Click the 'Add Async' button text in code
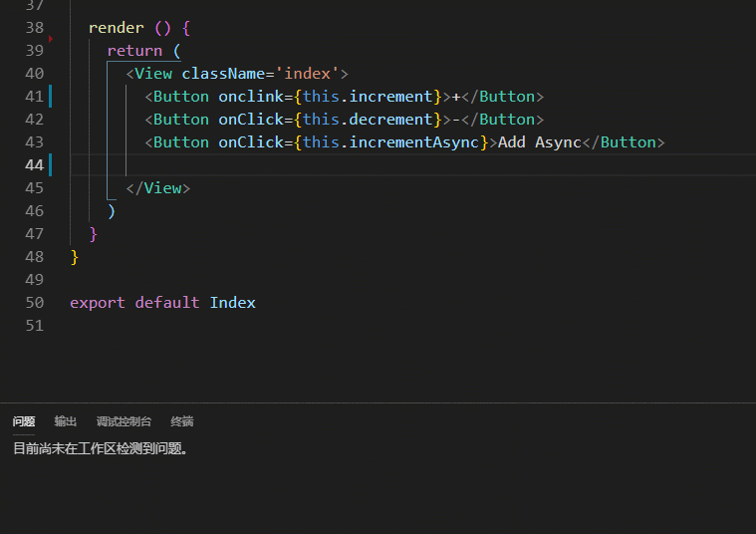This screenshot has height=534, width=756. coord(540,142)
